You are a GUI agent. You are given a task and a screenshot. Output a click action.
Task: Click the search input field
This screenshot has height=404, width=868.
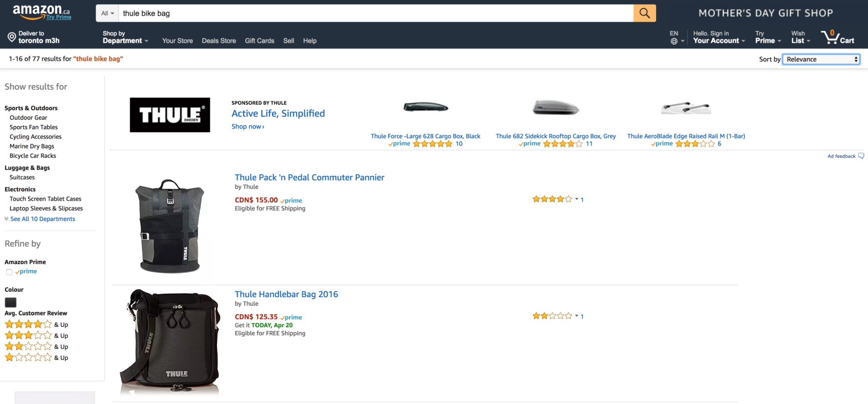[x=376, y=13]
